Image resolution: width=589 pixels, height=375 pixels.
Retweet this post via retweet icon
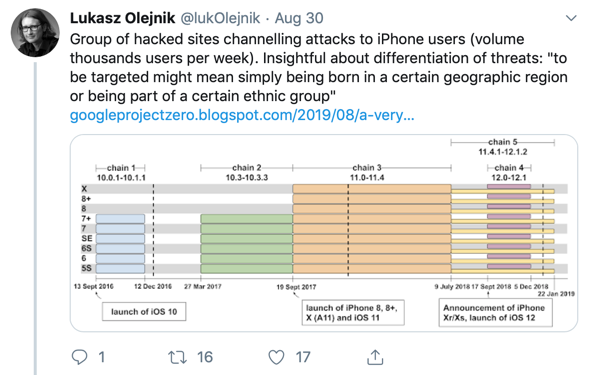click(x=177, y=357)
